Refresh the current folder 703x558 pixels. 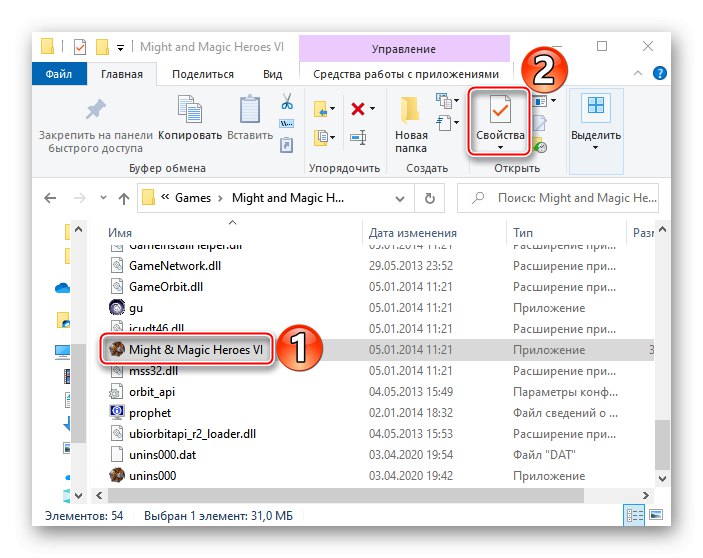coord(430,198)
